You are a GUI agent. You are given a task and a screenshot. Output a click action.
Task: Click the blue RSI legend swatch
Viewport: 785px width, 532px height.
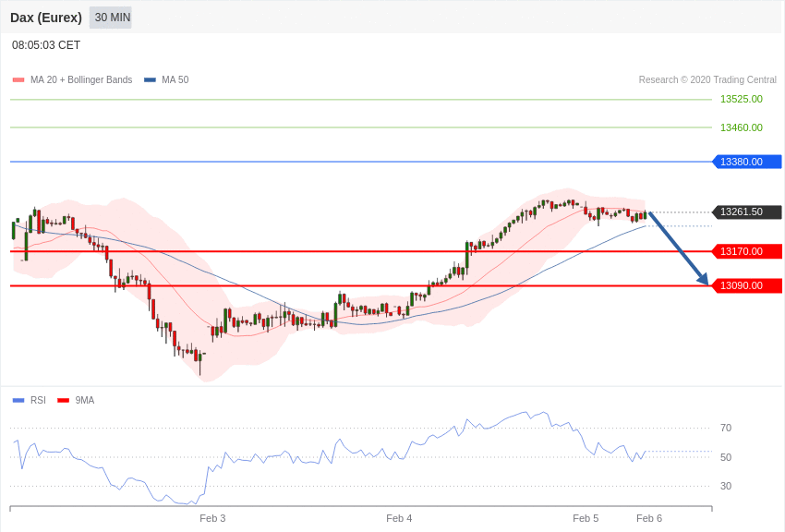point(18,400)
